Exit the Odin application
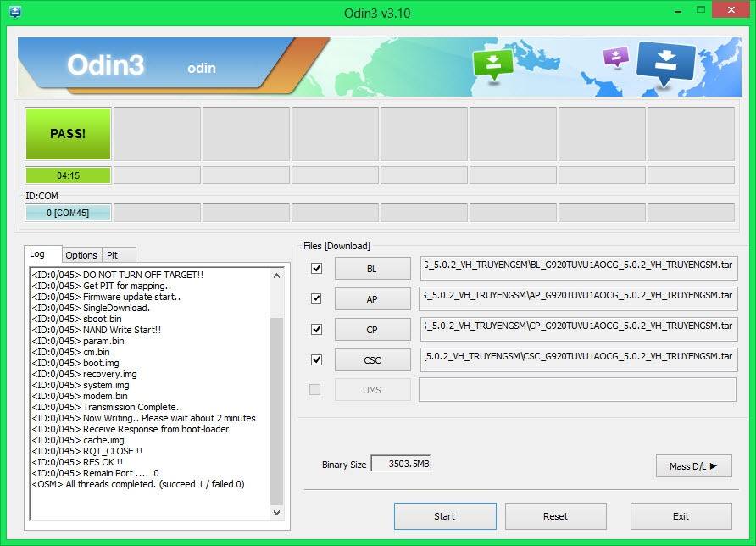756x546 pixels. pyautogui.click(x=681, y=516)
